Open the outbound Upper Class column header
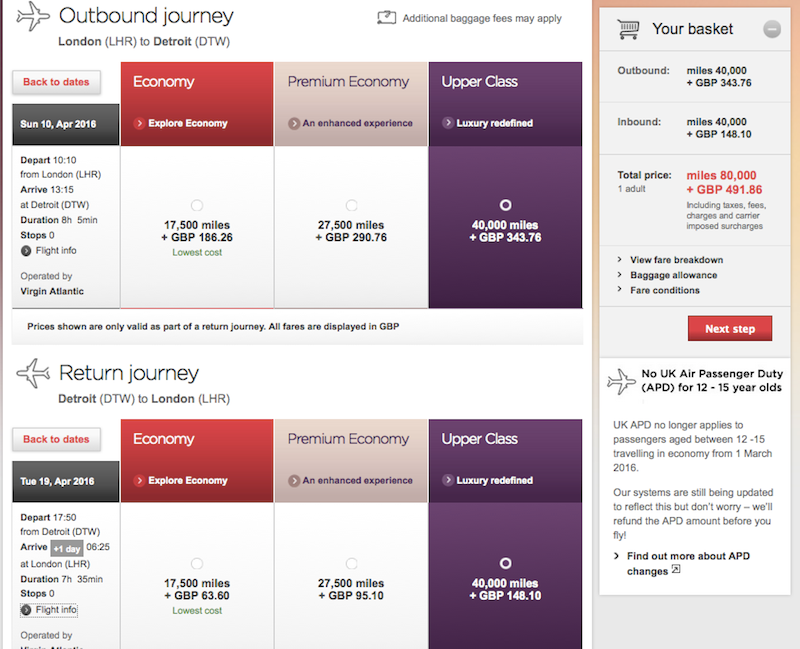The image size is (800, 649). tap(505, 82)
